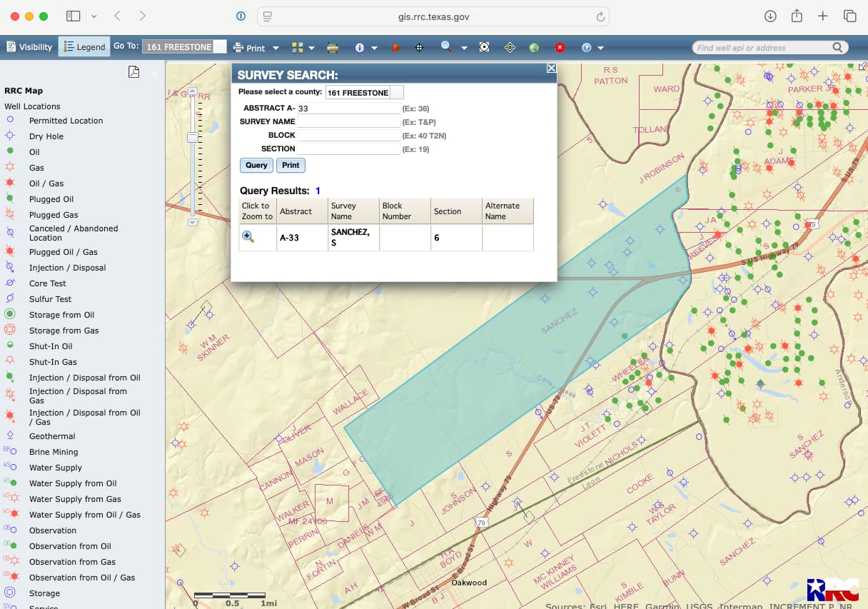Open the Go To county dropdown
Viewport: 868px width, 609px height.
220,47
